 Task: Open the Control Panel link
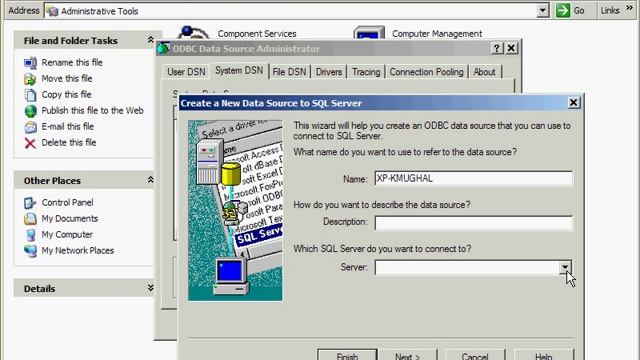click(67, 202)
